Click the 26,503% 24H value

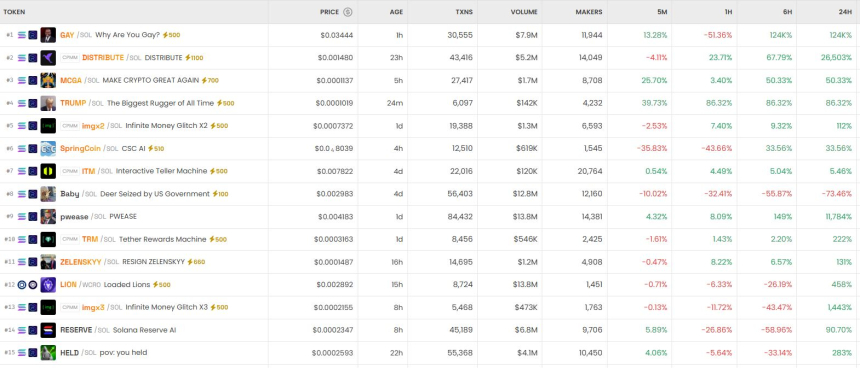pyautogui.click(x=836, y=58)
